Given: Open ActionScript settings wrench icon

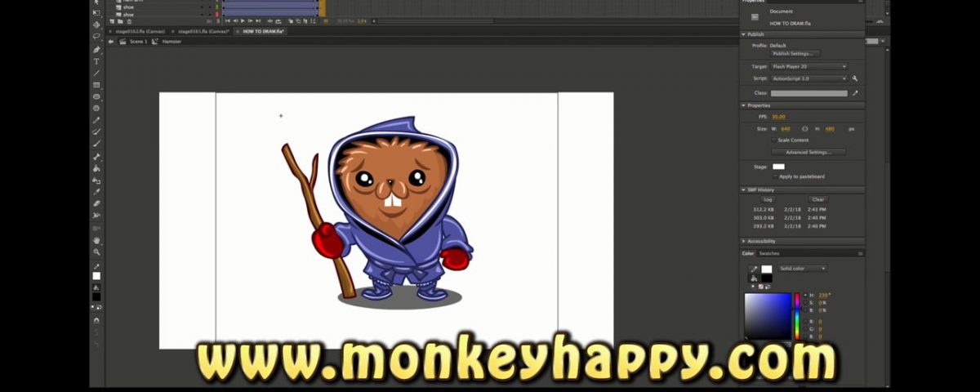Looking at the screenshot, I should click(854, 78).
